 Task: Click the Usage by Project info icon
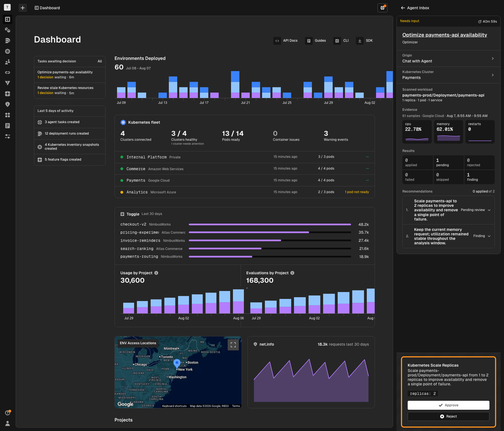(156, 273)
